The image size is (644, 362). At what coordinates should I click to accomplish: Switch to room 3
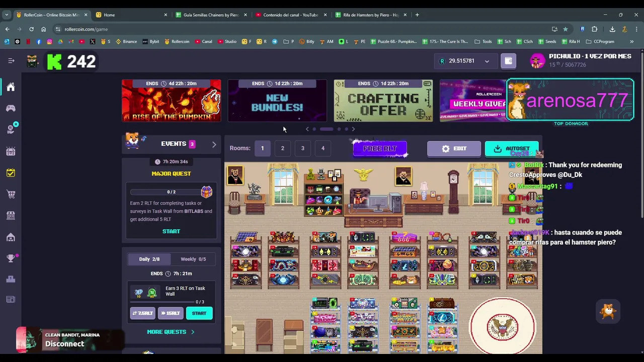[302, 148]
